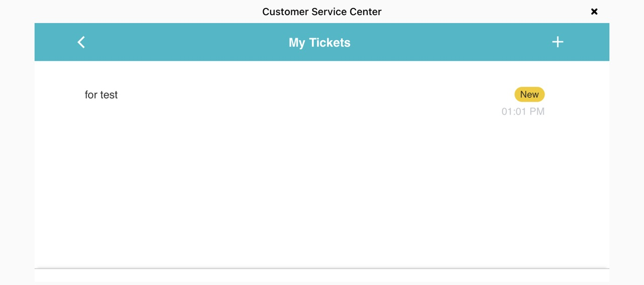
Task: Add a new ticket with plus icon
Action: tap(557, 42)
